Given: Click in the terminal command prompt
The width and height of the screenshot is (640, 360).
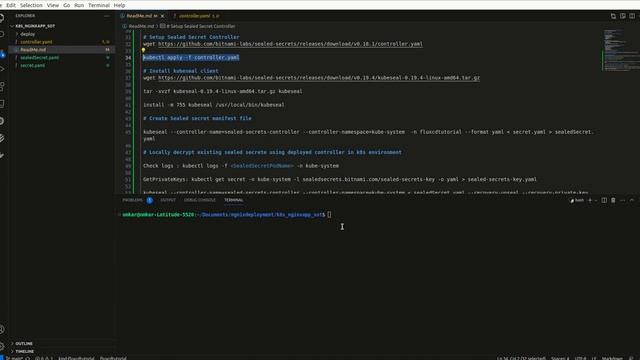Looking at the screenshot, I should click(329, 215).
